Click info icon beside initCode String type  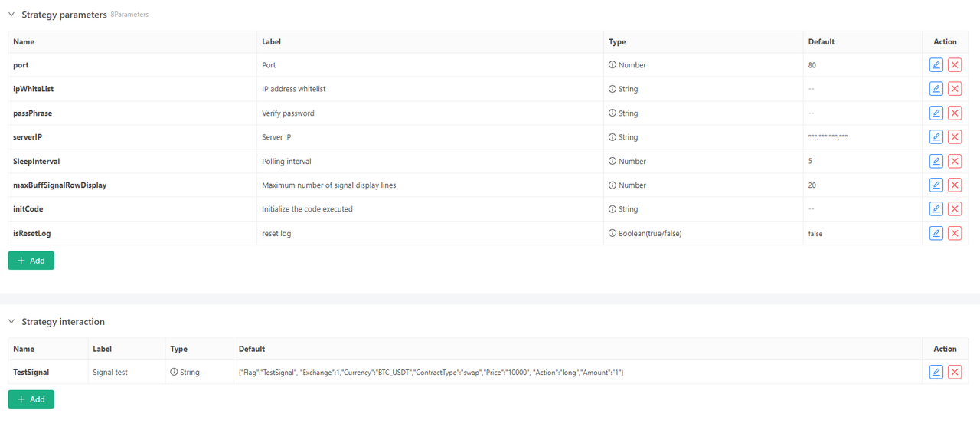pos(612,209)
